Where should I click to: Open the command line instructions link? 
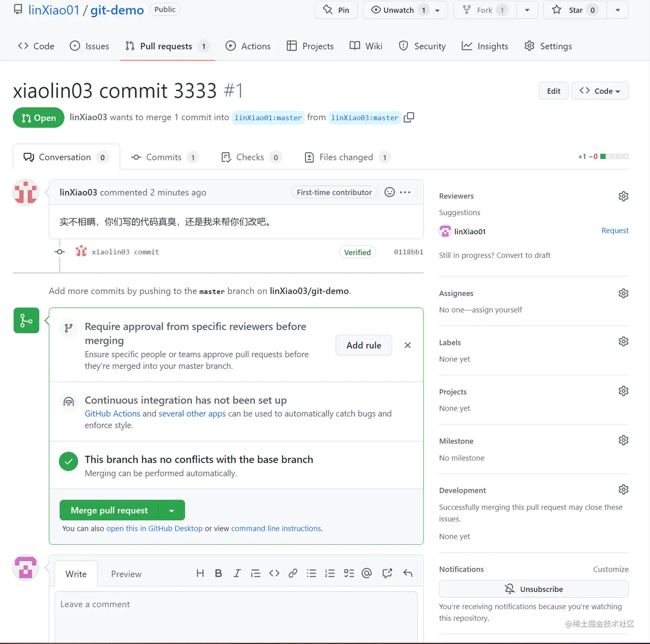pyautogui.click(x=276, y=528)
